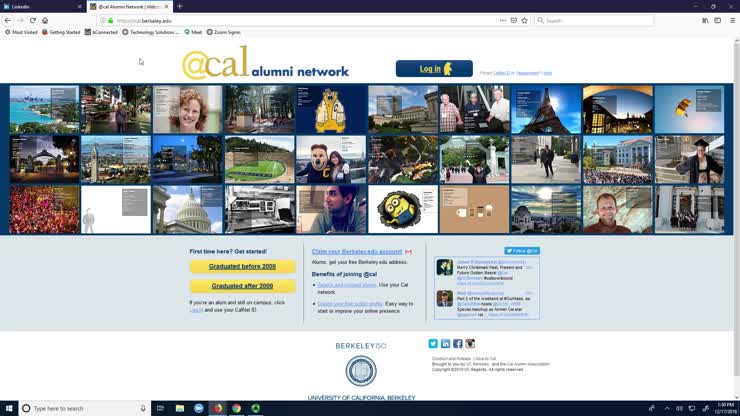Open the Zoom Signin bookmark
This screenshot has height=416, width=740.
tap(223, 32)
